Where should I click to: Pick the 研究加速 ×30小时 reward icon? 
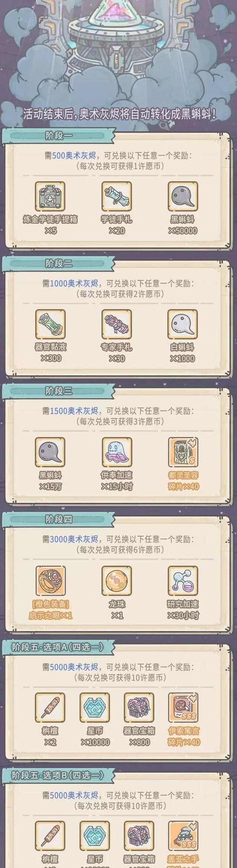point(183,580)
